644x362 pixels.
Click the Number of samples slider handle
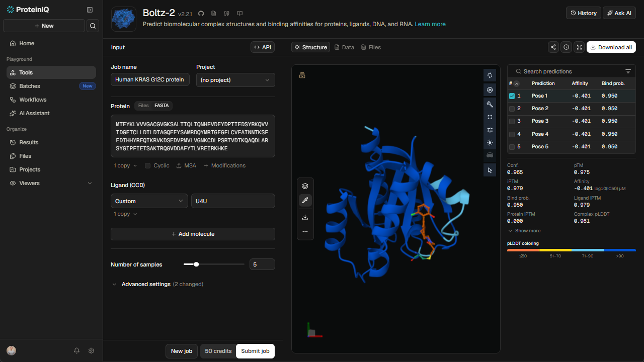click(x=196, y=264)
